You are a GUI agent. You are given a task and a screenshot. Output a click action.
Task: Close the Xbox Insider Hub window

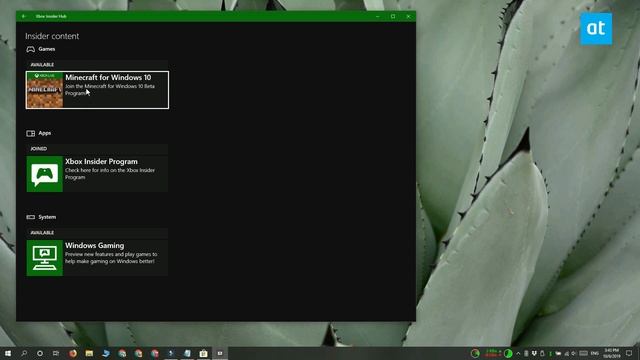pyautogui.click(x=408, y=16)
